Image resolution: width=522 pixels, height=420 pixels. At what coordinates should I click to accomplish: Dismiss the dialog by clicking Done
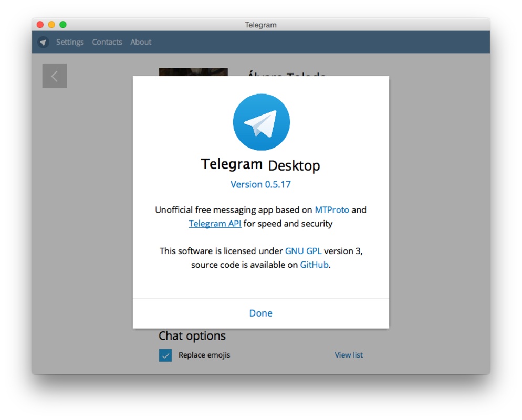pyautogui.click(x=260, y=313)
